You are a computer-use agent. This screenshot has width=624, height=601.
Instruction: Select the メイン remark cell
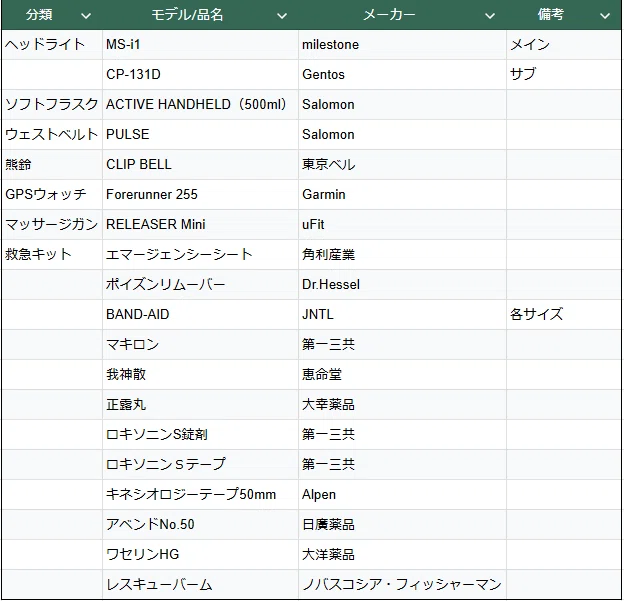(564, 45)
